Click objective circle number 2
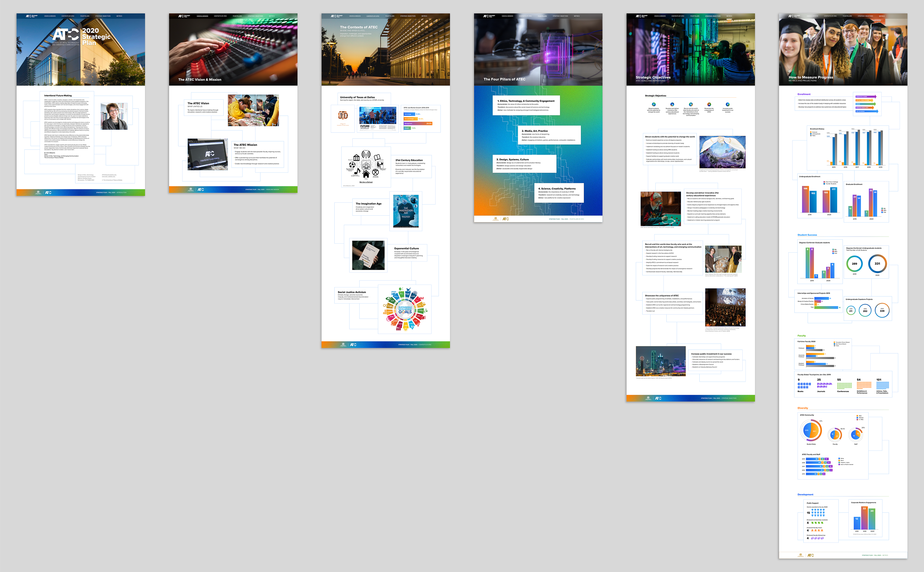This screenshot has height=572, width=924. (x=672, y=104)
